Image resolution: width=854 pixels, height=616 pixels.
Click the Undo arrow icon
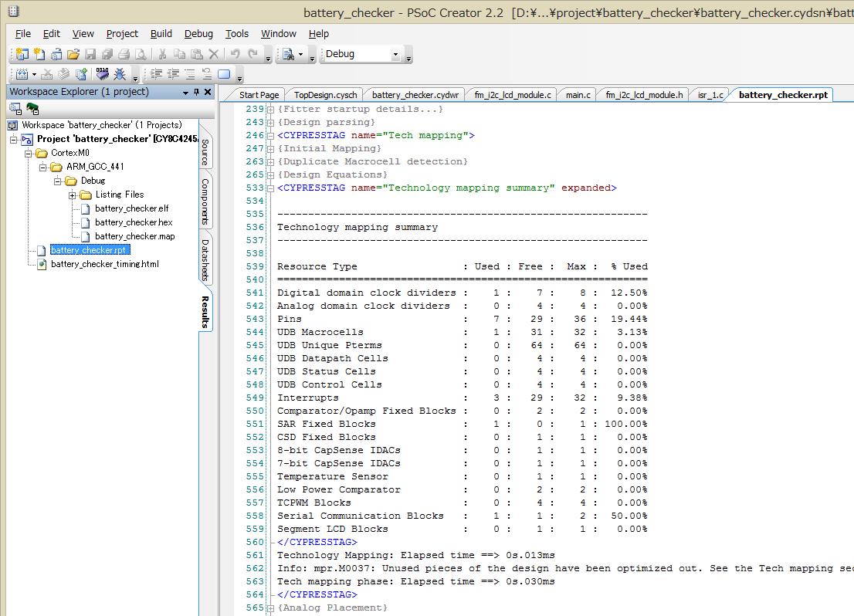tap(236, 53)
